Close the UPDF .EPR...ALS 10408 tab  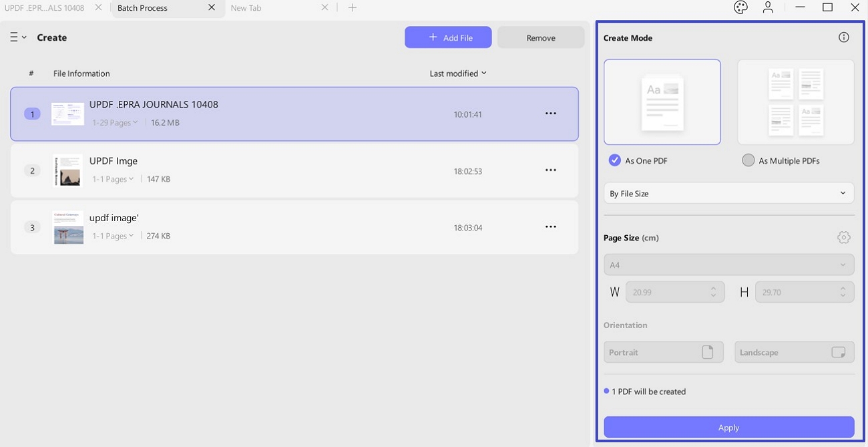(99, 7)
